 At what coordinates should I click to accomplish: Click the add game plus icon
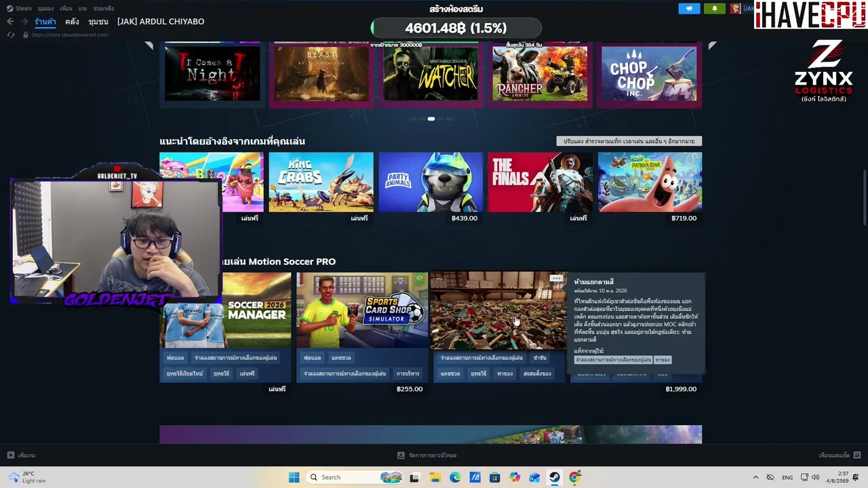(10, 455)
